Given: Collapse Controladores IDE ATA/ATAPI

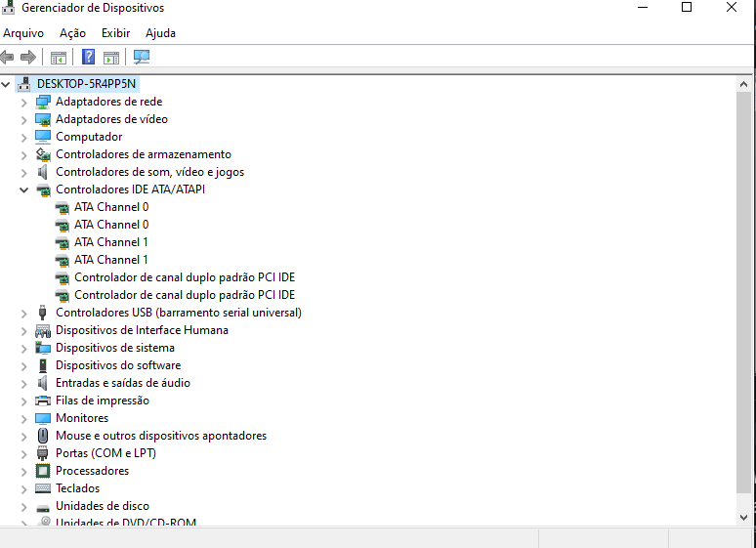Looking at the screenshot, I should 24,190.
